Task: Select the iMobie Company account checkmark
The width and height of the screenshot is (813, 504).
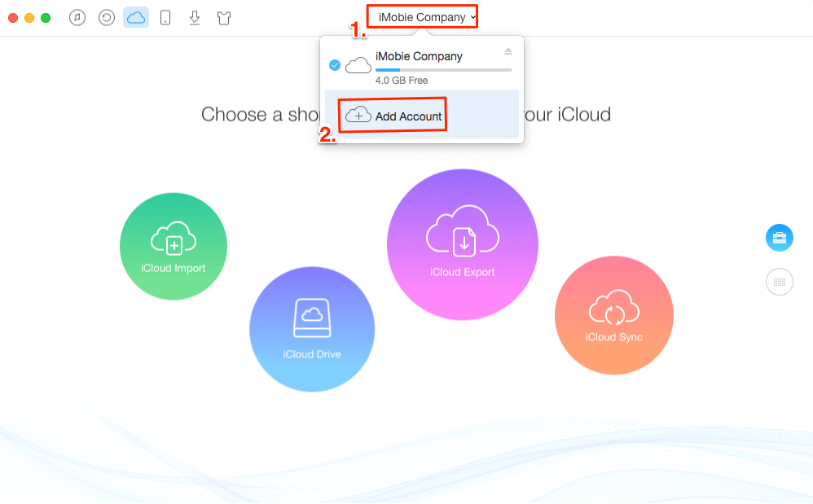Action: click(335, 65)
